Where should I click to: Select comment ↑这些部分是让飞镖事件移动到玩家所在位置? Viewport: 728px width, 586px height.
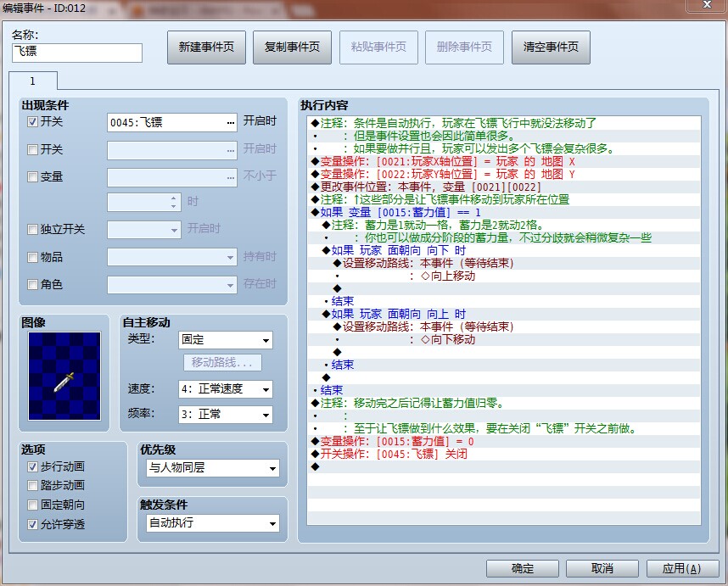[x=504, y=199]
